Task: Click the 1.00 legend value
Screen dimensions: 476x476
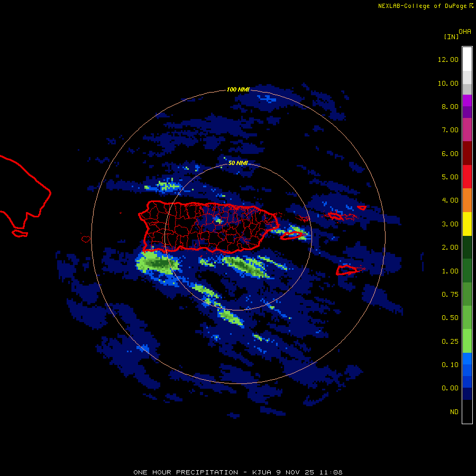Action: tap(450, 271)
